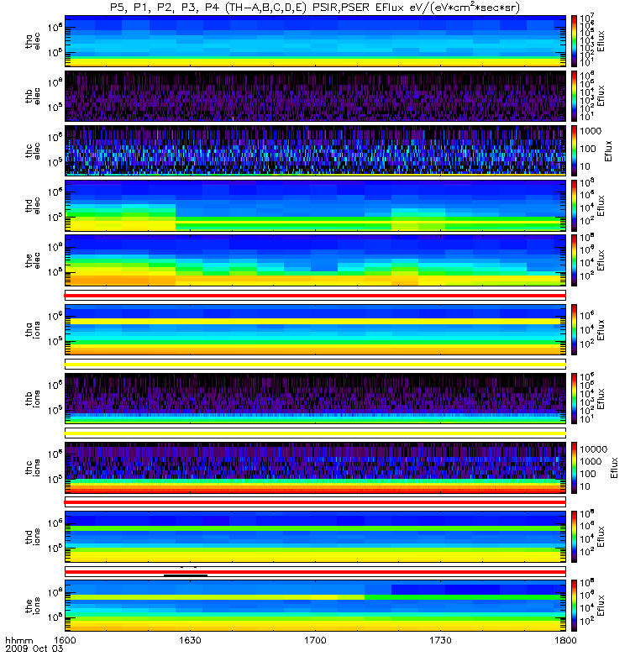The height and width of the screenshot is (672, 630).
Task: Click the Eflux label beside 'the ions' color bar
Action: [x=601, y=606]
